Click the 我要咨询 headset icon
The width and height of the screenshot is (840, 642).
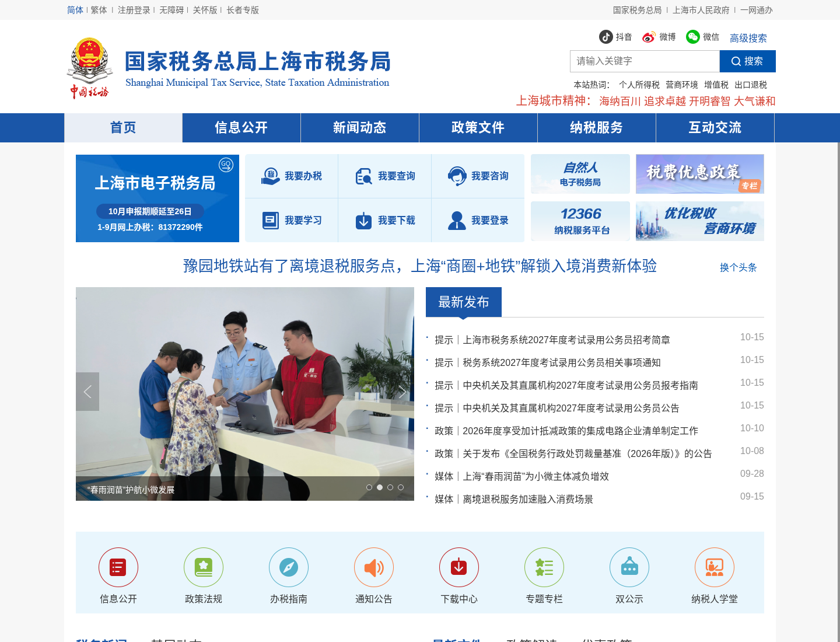[457, 176]
